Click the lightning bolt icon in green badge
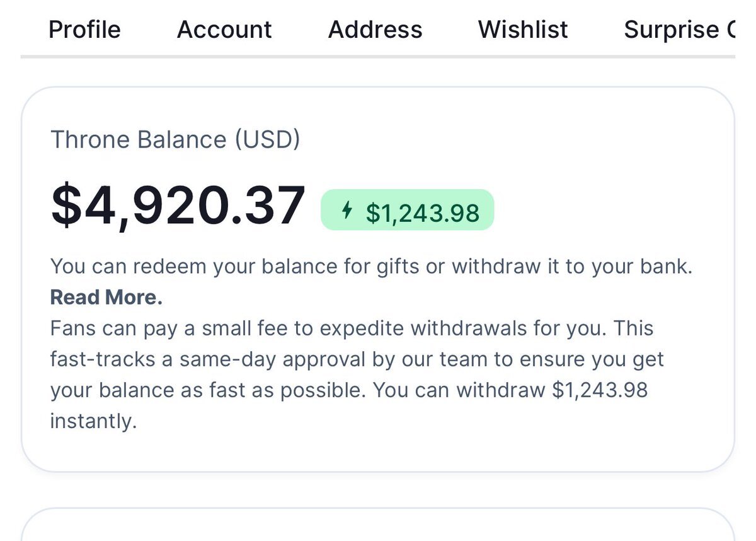 click(x=346, y=211)
